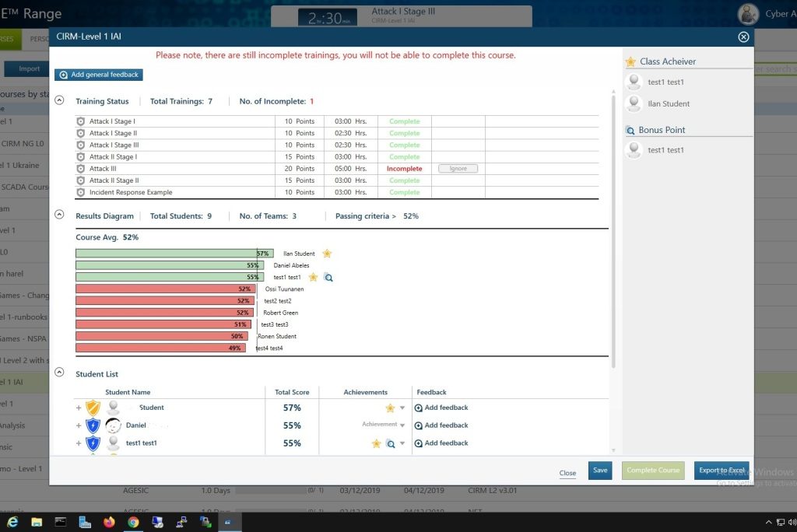Image resolution: width=797 pixels, height=532 pixels.
Task: Click the magnifier icon beside Bonus Point
Action: [x=630, y=131]
